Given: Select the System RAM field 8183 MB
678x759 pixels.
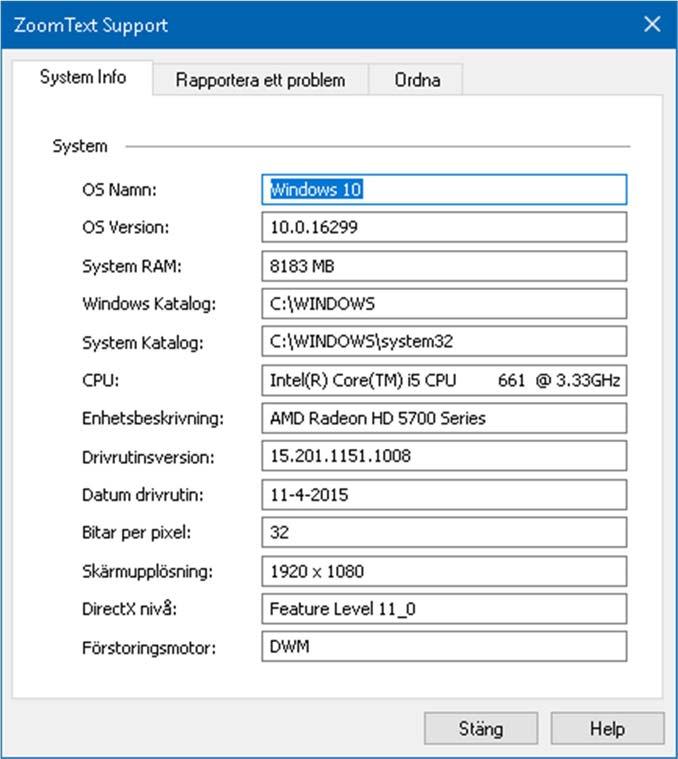Looking at the screenshot, I should pos(444,266).
